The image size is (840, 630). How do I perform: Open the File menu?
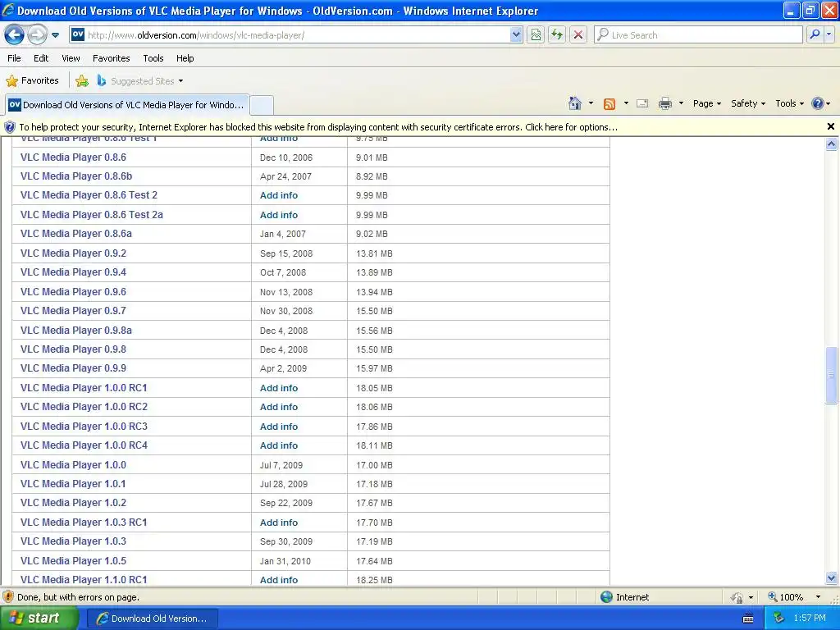point(15,58)
